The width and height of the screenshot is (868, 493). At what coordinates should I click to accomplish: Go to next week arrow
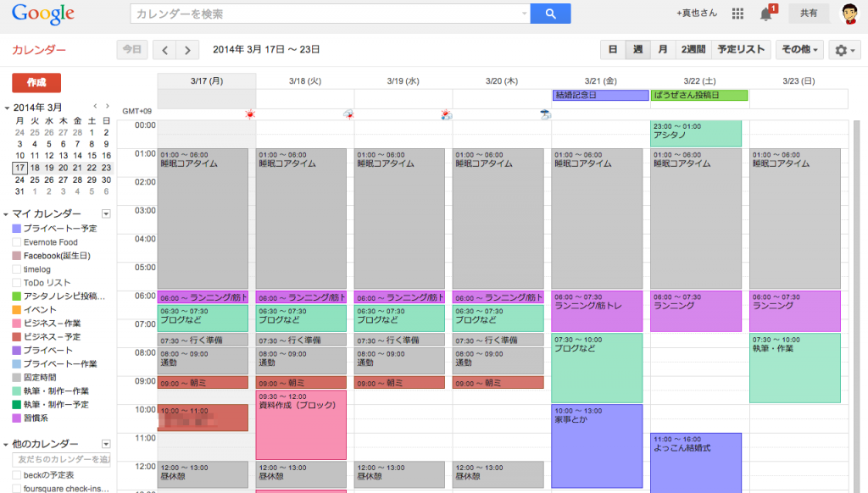coord(187,50)
